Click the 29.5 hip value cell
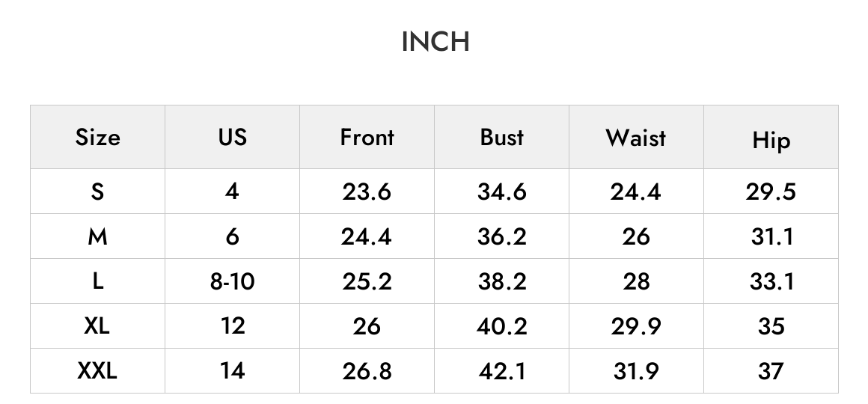 point(771,192)
